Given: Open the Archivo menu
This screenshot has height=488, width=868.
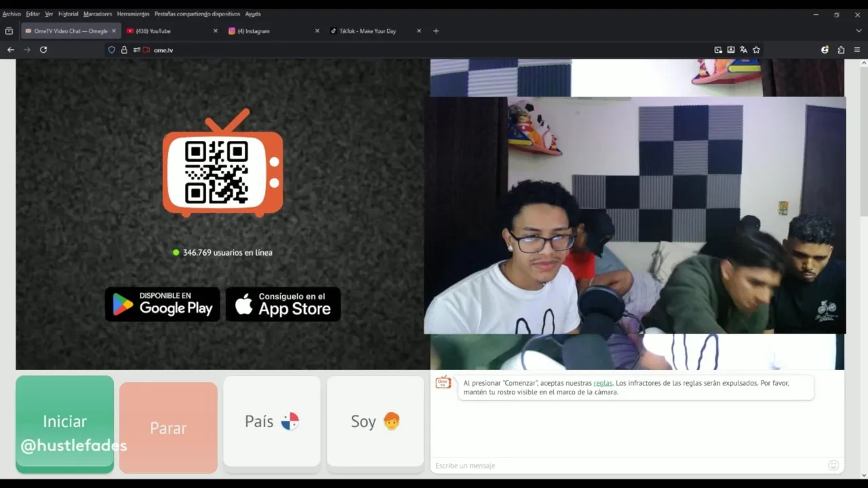Looking at the screenshot, I should (x=12, y=14).
